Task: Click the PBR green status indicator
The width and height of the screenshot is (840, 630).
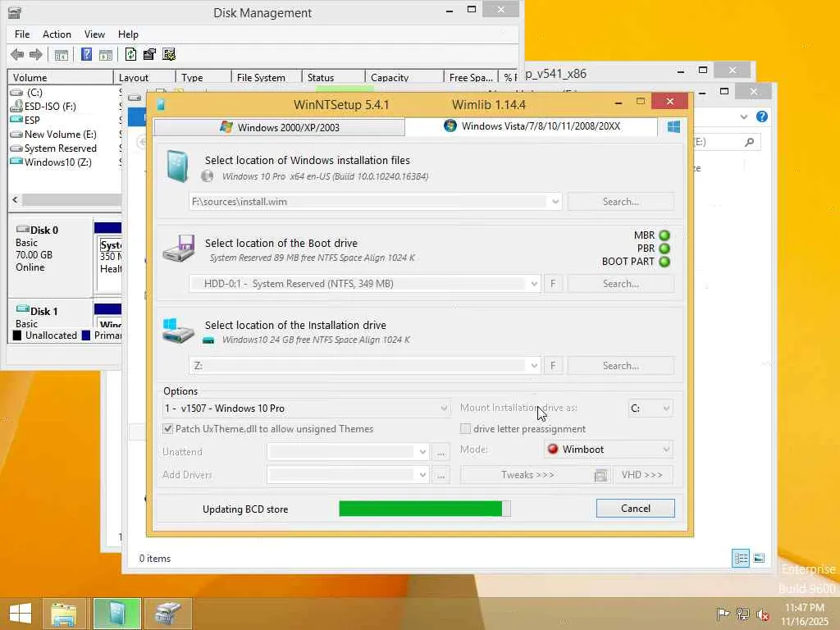Action: tap(664, 249)
